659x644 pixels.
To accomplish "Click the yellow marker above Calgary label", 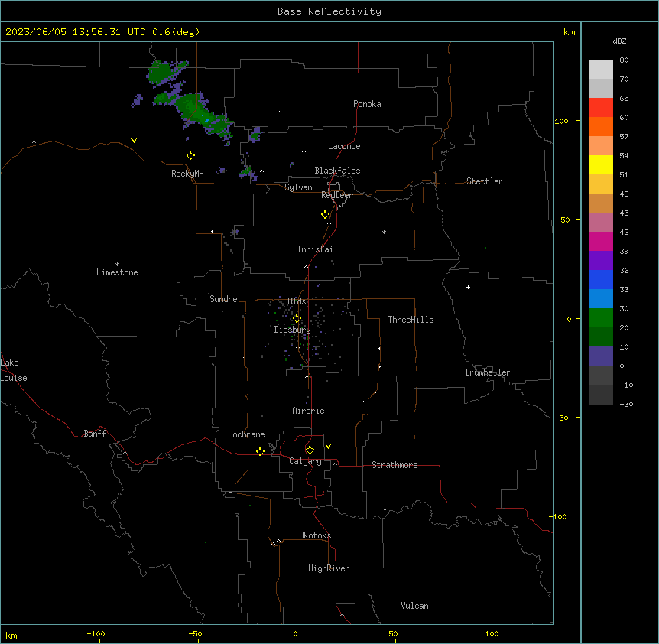I will pyautogui.click(x=310, y=450).
